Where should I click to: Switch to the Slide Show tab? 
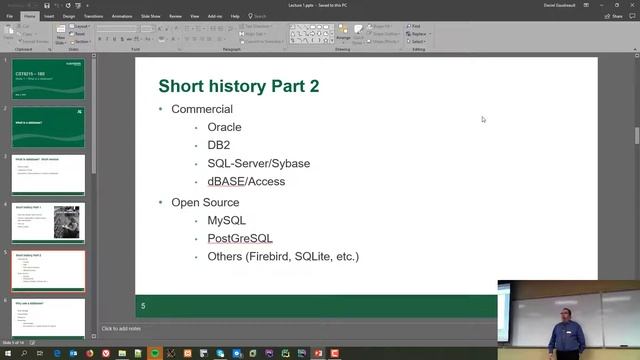151,16
